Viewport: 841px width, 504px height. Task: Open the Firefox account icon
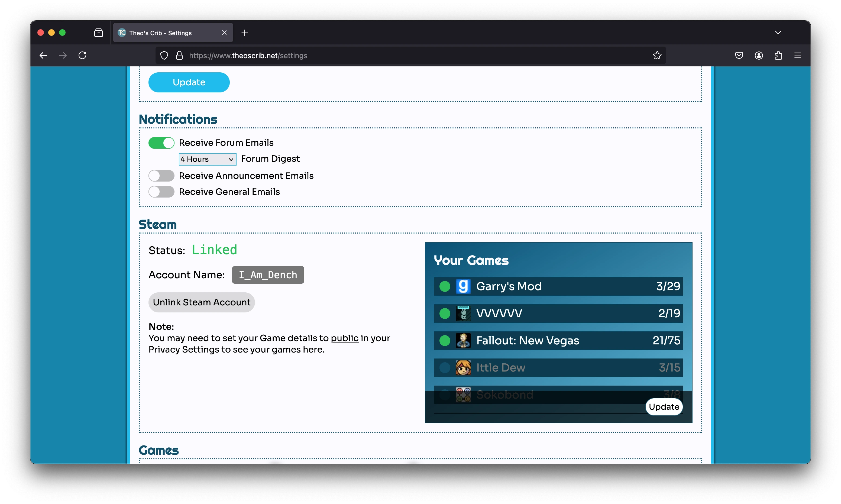[x=758, y=55]
